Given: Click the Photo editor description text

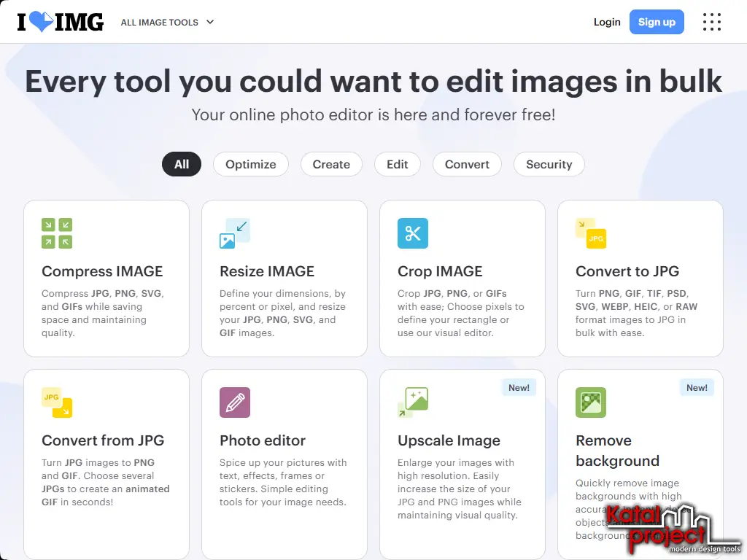Looking at the screenshot, I should 283,482.
